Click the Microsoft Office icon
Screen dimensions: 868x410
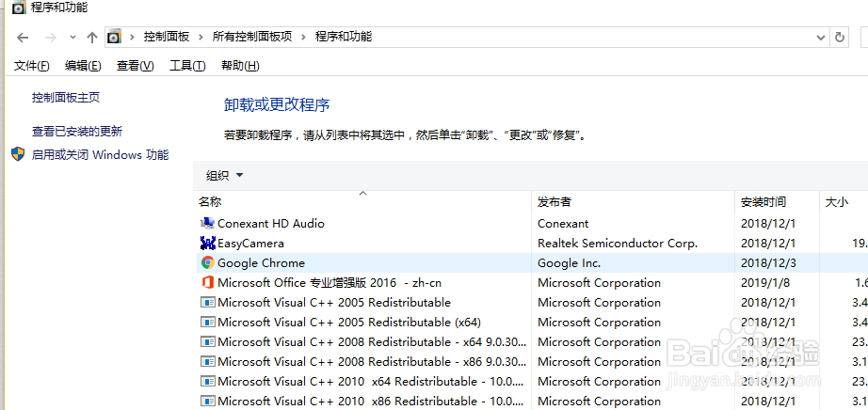point(208,283)
